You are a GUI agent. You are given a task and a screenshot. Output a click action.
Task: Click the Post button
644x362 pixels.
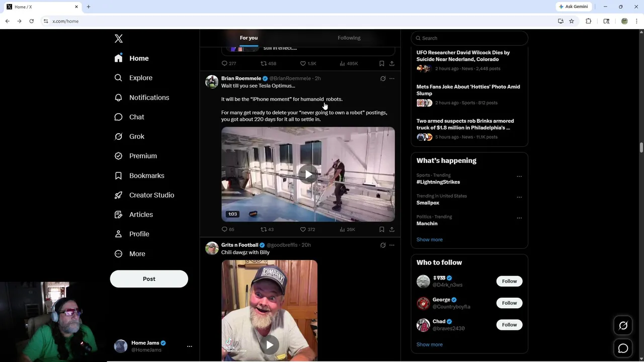pos(149,279)
